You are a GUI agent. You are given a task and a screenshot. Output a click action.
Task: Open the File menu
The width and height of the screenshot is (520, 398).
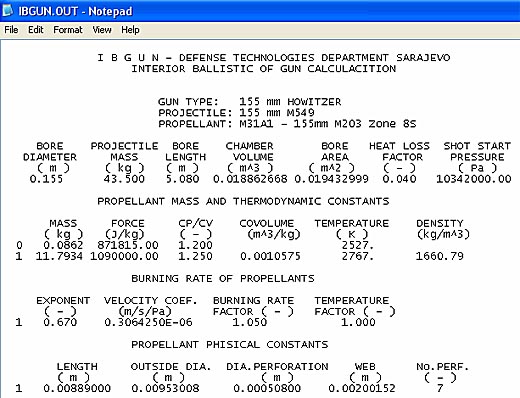[x=11, y=30]
